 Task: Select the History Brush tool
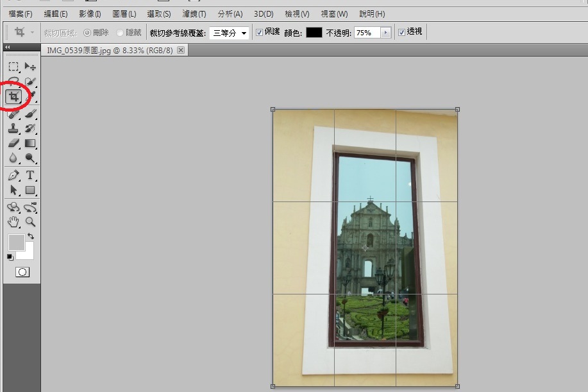coord(30,128)
